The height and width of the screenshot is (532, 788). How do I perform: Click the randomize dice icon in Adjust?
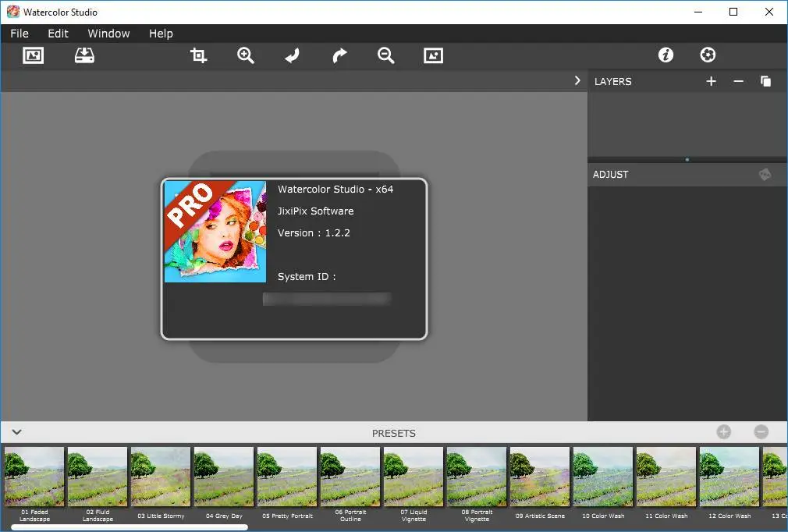coord(765,174)
